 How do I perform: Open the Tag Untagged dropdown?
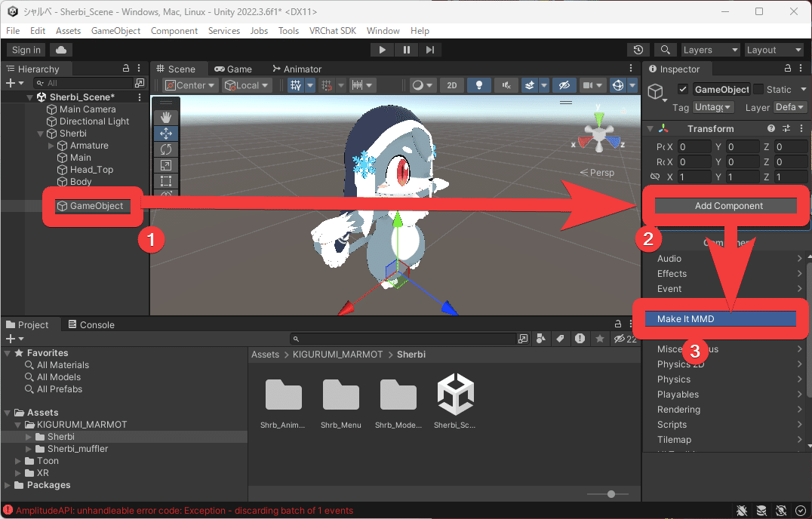pyautogui.click(x=713, y=107)
